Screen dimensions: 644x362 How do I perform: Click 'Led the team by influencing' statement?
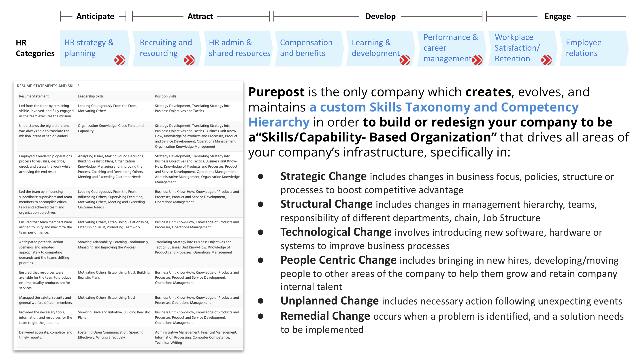click(45, 202)
